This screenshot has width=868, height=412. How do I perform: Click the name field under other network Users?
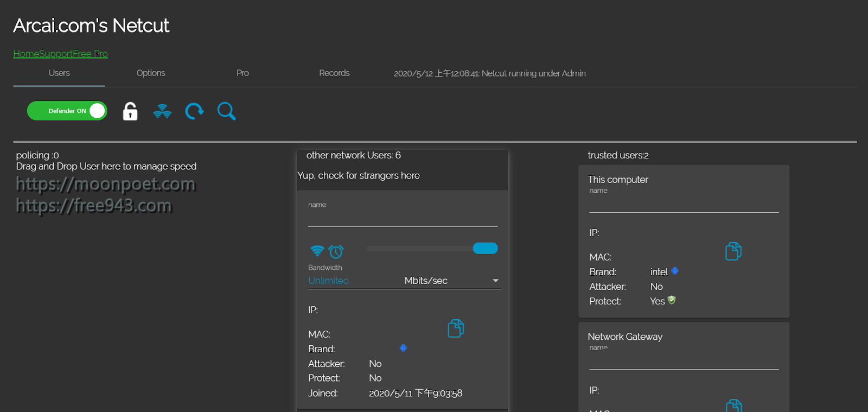(403, 218)
